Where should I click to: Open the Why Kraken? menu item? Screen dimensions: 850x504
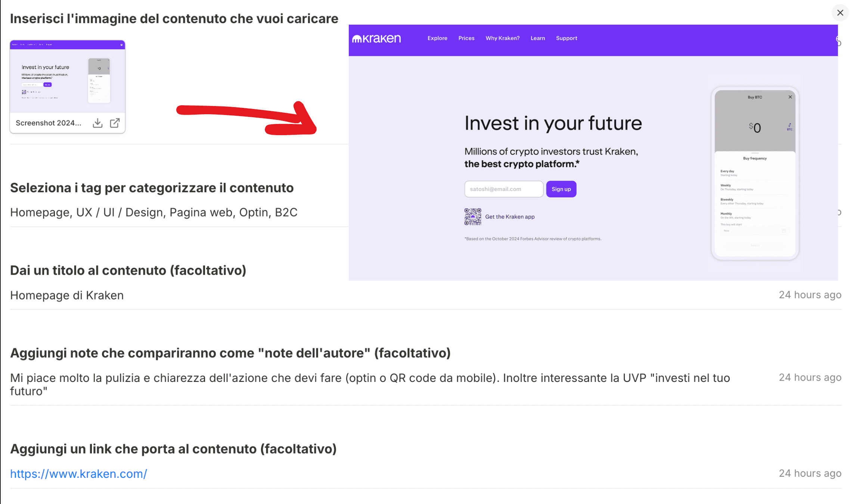[502, 38]
